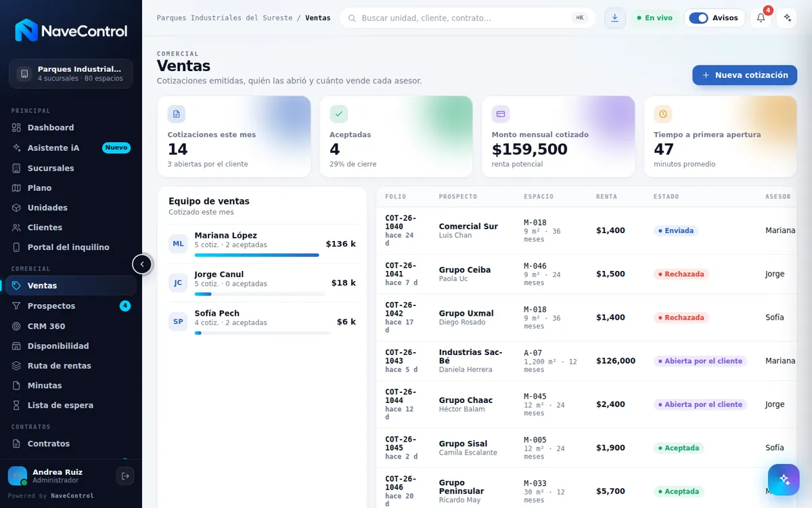The image size is (812, 508).
Task: Click the NaveControl logo icon
Action: (26, 30)
